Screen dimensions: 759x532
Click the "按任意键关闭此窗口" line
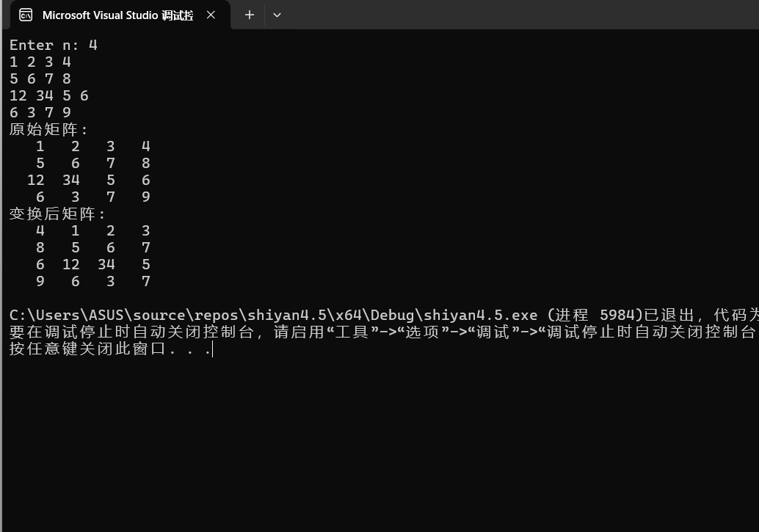click(110, 349)
